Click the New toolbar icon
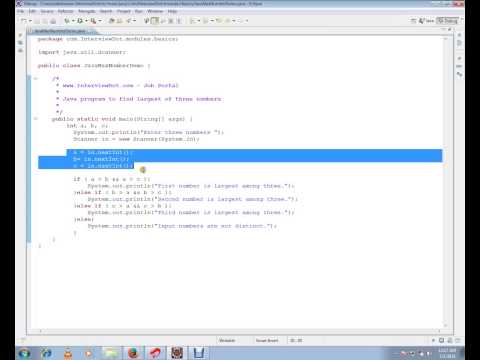The width and height of the screenshot is (480, 360). (x=24, y=21)
